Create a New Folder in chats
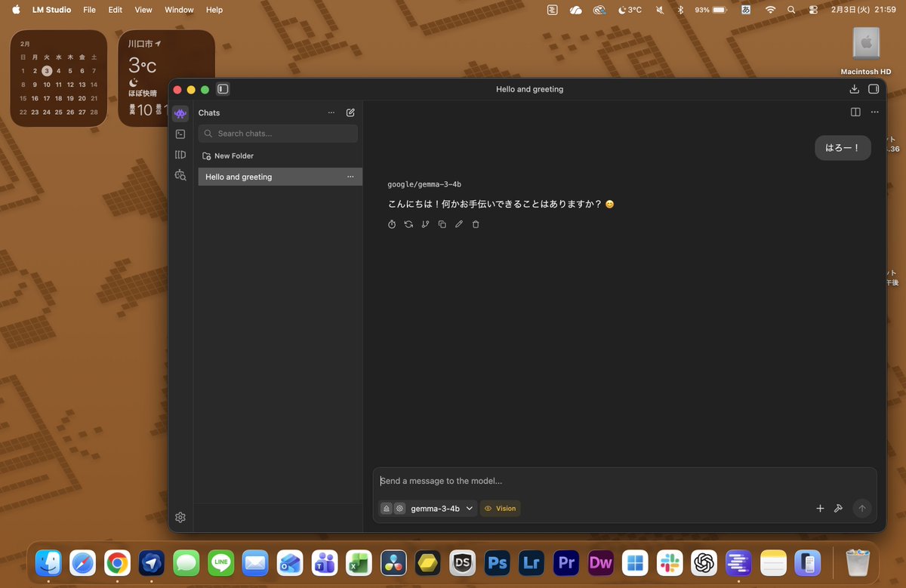This screenshot has height=588, width=906. coord(228,155)
